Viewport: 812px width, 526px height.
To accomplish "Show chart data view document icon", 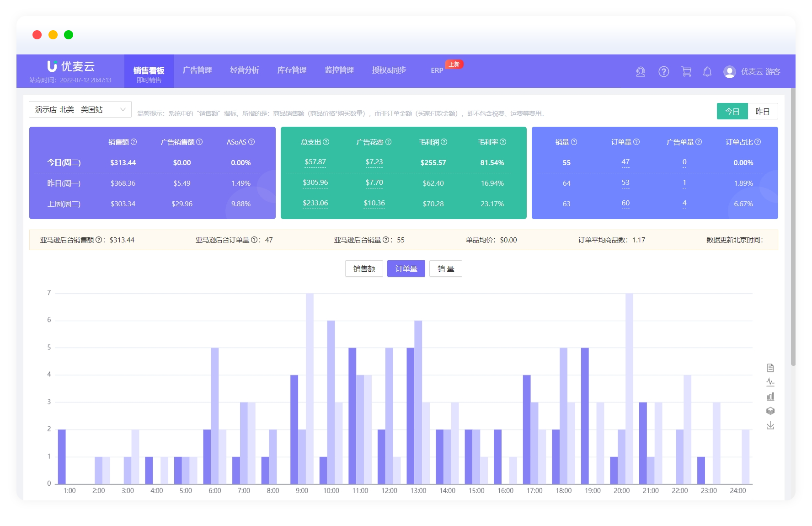I will pos(770,368).
